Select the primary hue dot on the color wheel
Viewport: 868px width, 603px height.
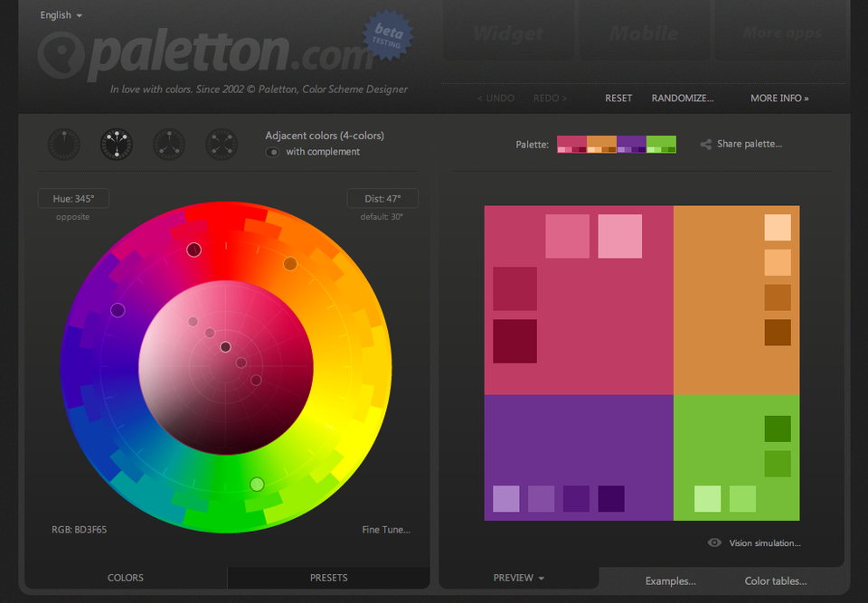[193, 250]
